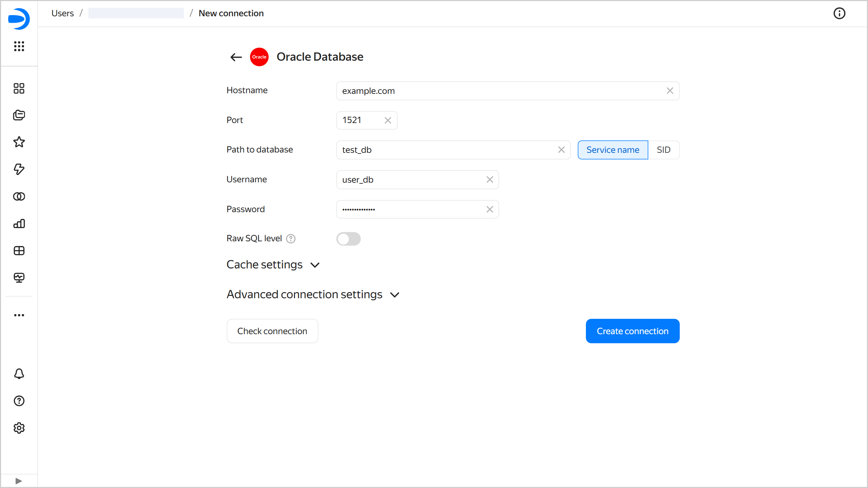
Task: Click the Create connection button
Action: tap(632, 331)
